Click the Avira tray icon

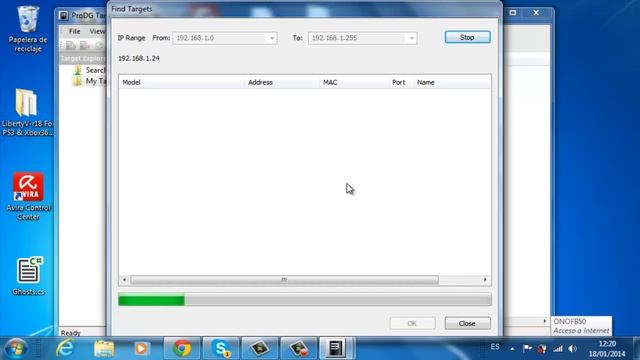click(x=542, y=349)
